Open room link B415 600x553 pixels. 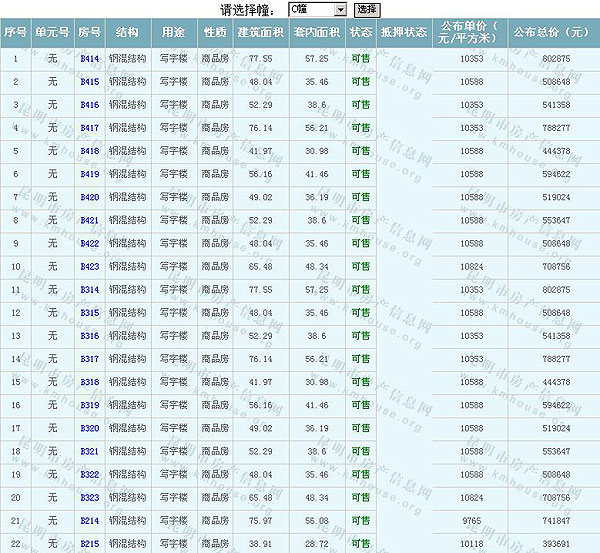coord(89,82)
